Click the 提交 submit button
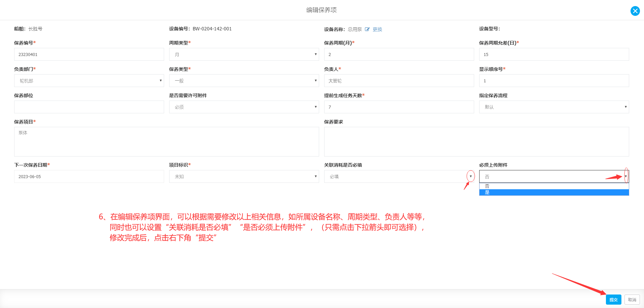The width and height of the screenshot is (644, 308). tap(613, 300)
